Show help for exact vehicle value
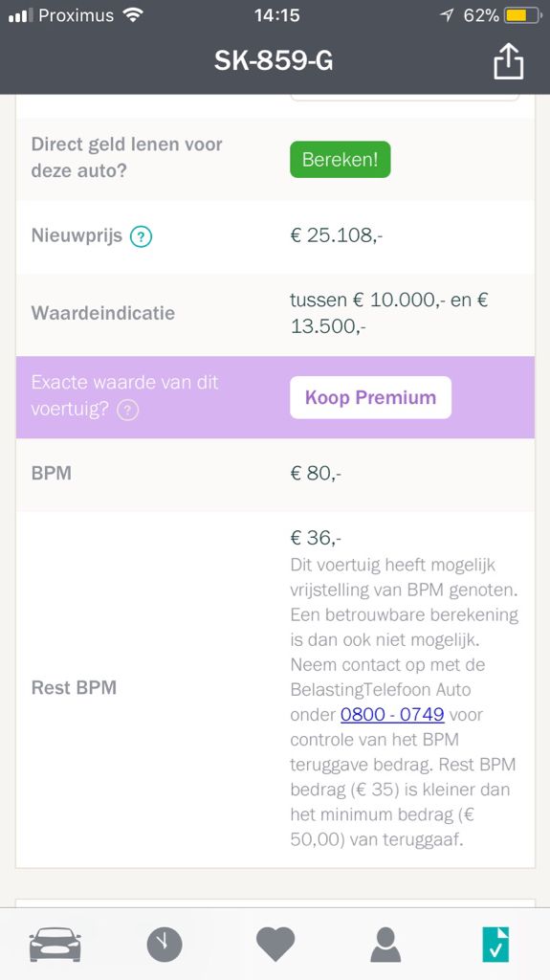Image resolution: width=550 pixels, height=980 pixels. (x=127, y=410)
